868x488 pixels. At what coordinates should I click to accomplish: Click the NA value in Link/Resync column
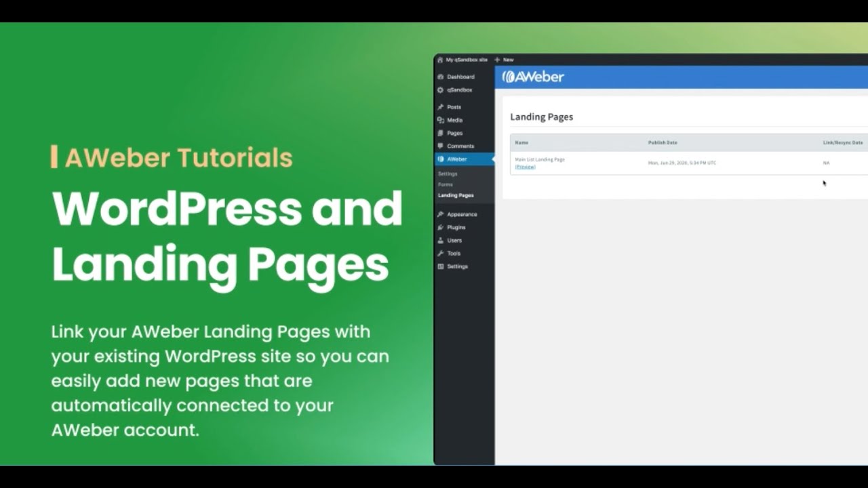(x=826, y=163)
